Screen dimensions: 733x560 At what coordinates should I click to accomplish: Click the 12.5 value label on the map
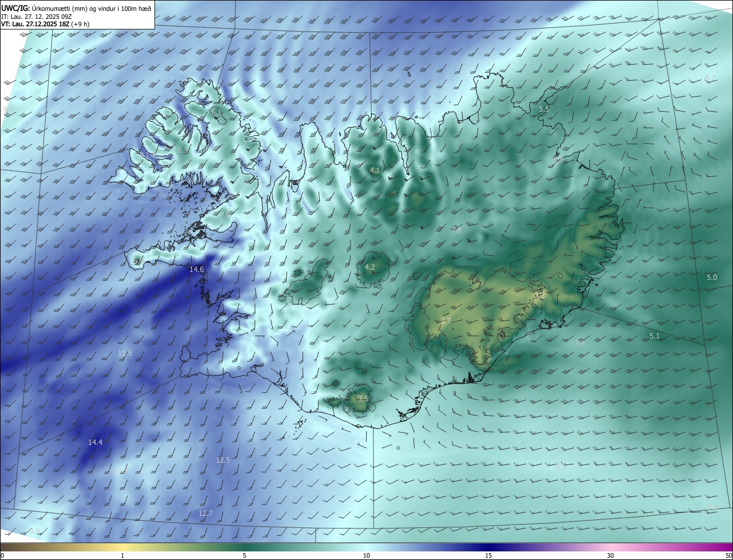click(x=223, y=460)
